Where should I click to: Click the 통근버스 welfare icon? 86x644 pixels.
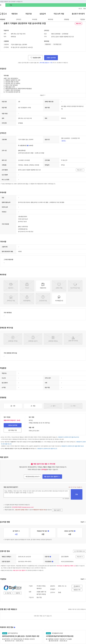point(11,286)
